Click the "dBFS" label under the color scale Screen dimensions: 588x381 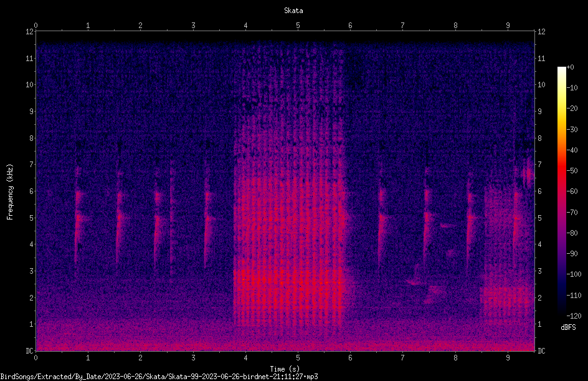(568, 327)
